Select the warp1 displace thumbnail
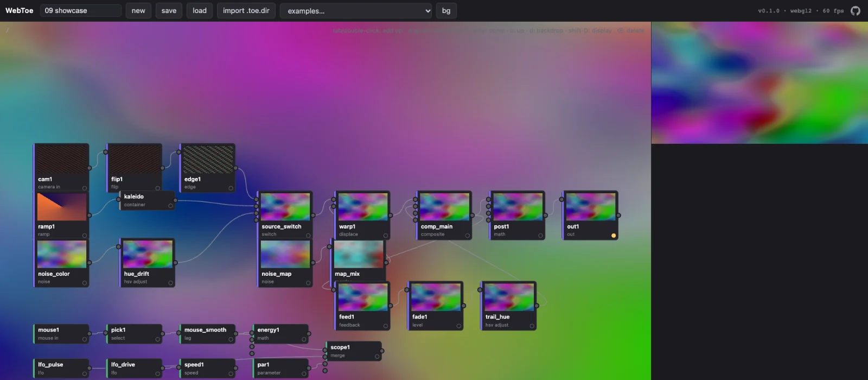Image resolution: width=868 pixels, height=380 pixels. pyautogui.click(x=363, y=207)
